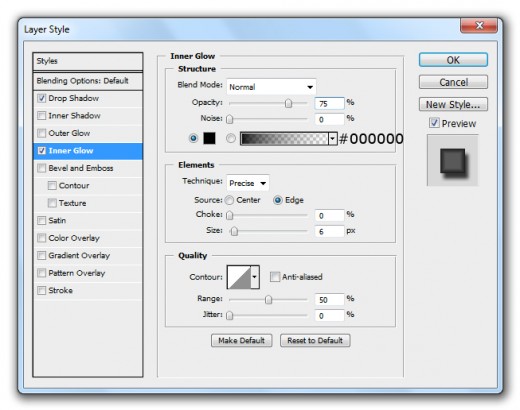This screenshot has height=410, width=520.
Task: Click the style preview thumbnail
Action: (453, 160)
